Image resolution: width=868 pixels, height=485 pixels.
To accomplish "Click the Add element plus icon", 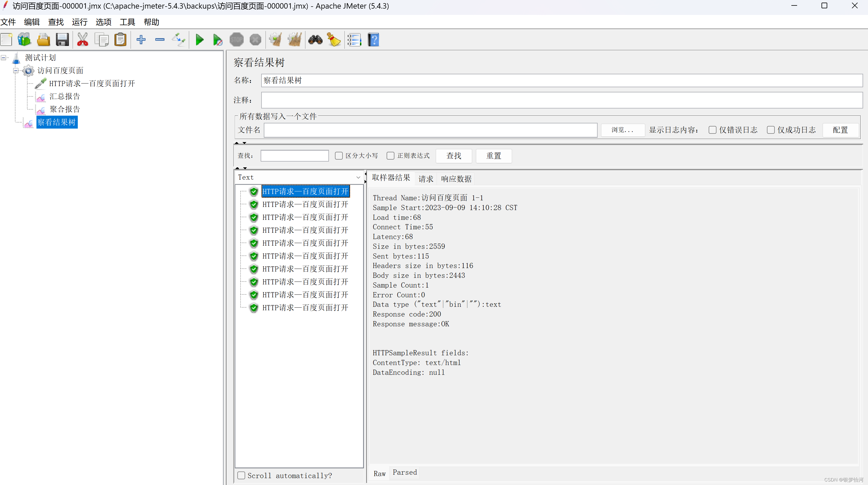I will [x=141, y=39].
